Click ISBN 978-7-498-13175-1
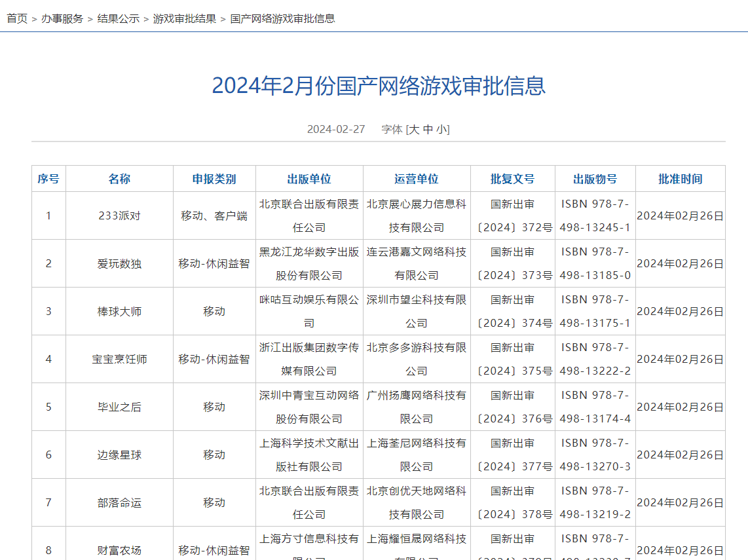Image resolution: width=748 pixels, height=560 pixels. 595,312
